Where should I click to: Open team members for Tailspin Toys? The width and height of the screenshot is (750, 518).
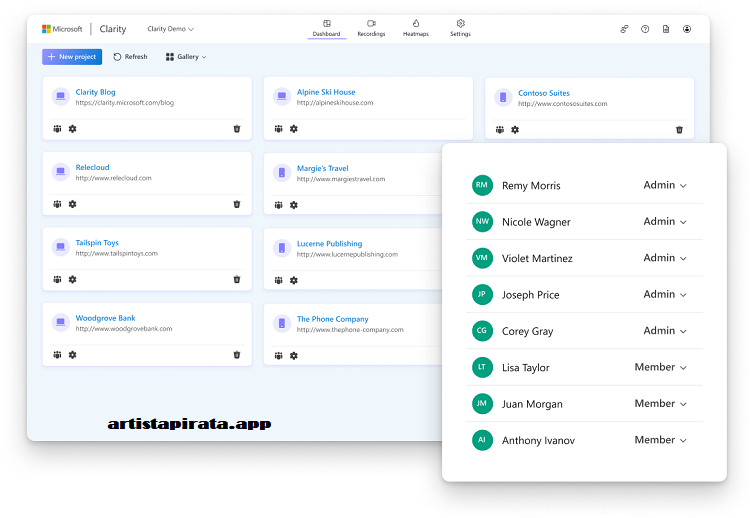tap(57, 279)
